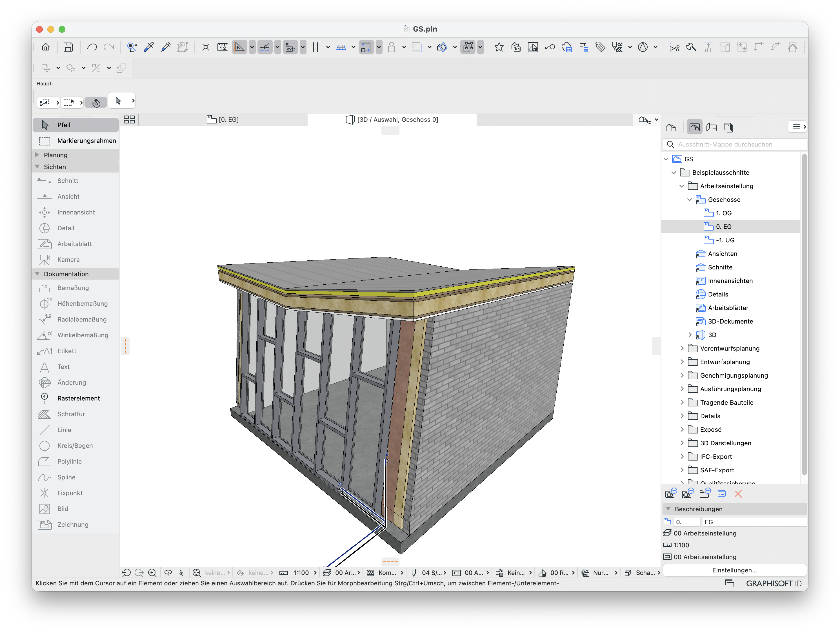This screenshot has width=840, height=633.
Task: Select the Polylinie tool
Action: pos(75,461)
